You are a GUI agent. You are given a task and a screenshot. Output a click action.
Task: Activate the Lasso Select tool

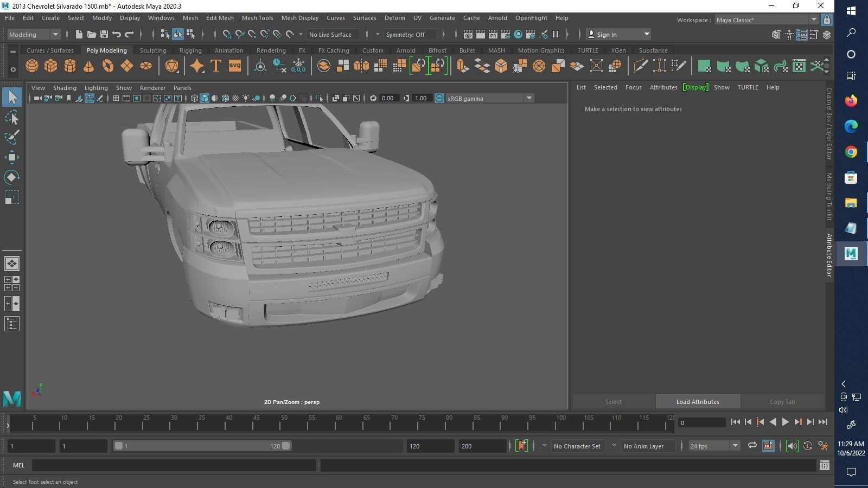[12, 117]
